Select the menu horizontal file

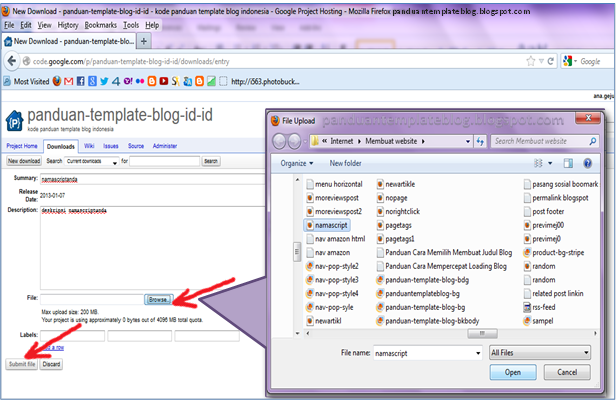point(334,184)
